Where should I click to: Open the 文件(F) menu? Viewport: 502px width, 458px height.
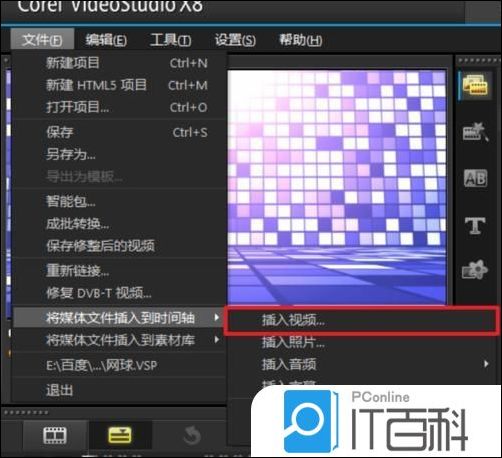tap(42, 39)
